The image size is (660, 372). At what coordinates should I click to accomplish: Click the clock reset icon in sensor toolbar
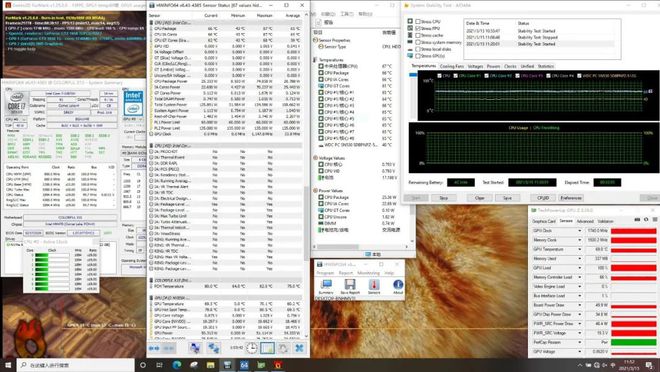(x=251, y=348)
